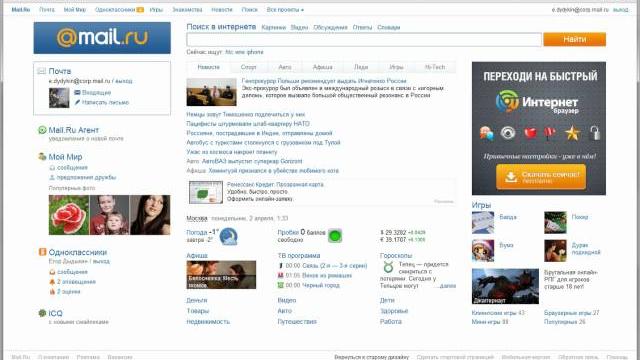Click the Одноклассники orange icon
Image resolution: width=640 pixels, height=360 pixels.
(42, 252)
